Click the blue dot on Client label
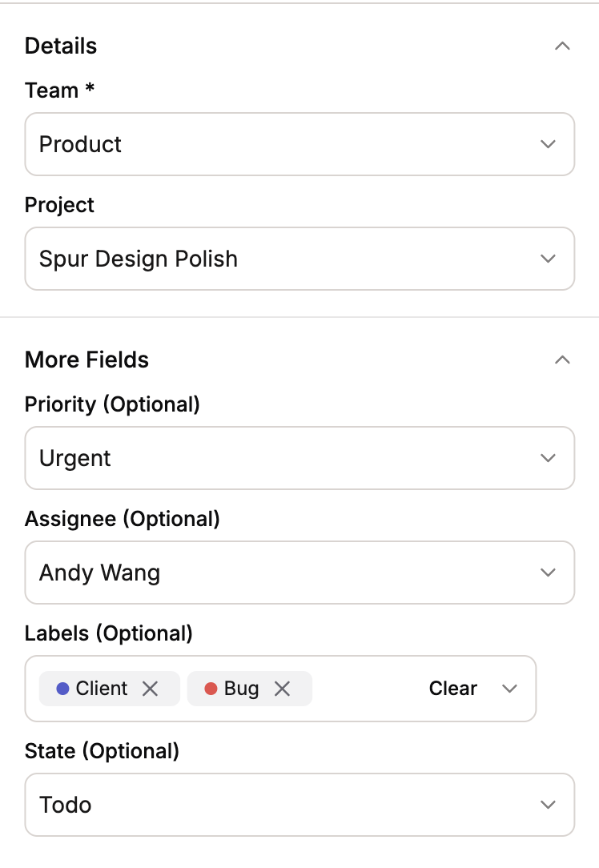 62,689
